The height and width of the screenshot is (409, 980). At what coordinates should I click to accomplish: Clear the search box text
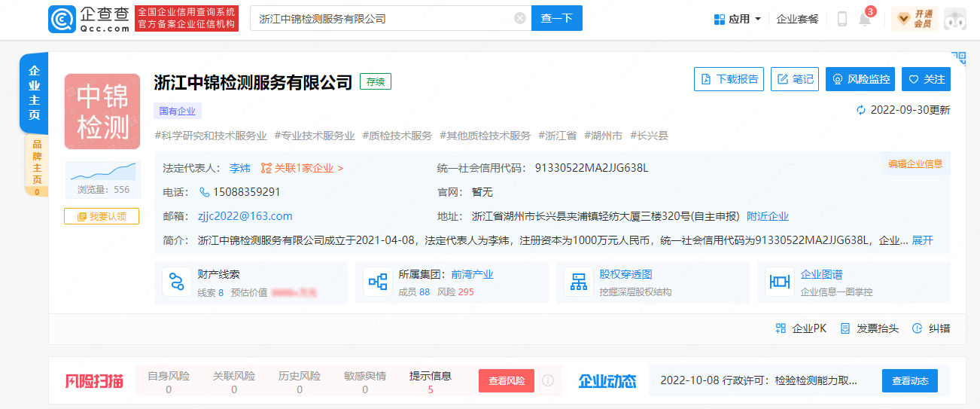click(520, 18)
